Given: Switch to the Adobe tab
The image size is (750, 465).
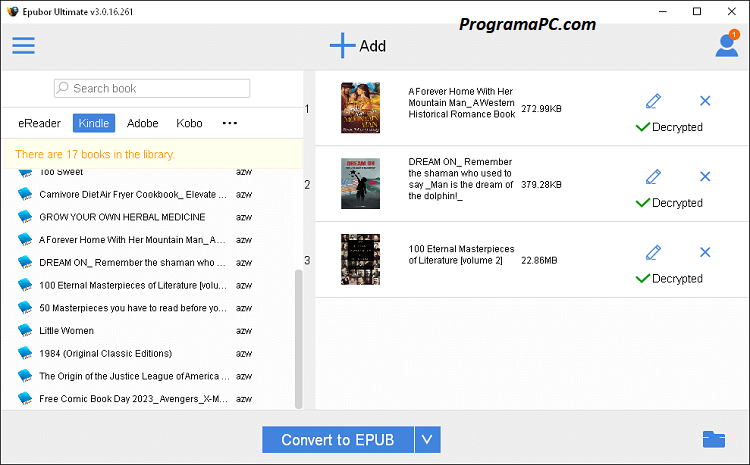Looking at the screenshot, I should (143, 123).
